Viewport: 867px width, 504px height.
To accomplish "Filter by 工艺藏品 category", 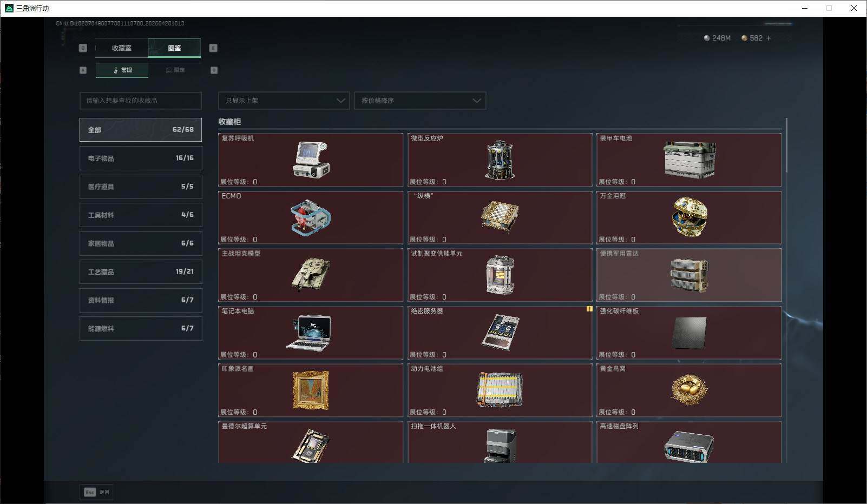I will click(x=141, y=271).
